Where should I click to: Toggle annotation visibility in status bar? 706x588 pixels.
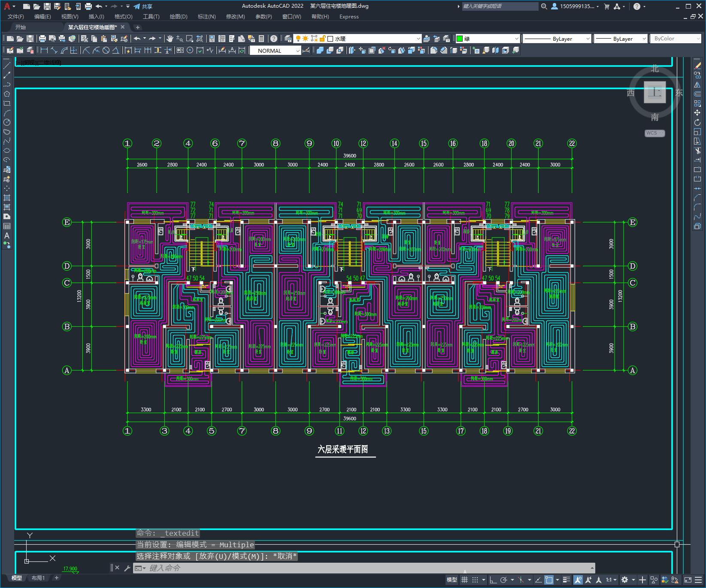click(x=578, y=580)
